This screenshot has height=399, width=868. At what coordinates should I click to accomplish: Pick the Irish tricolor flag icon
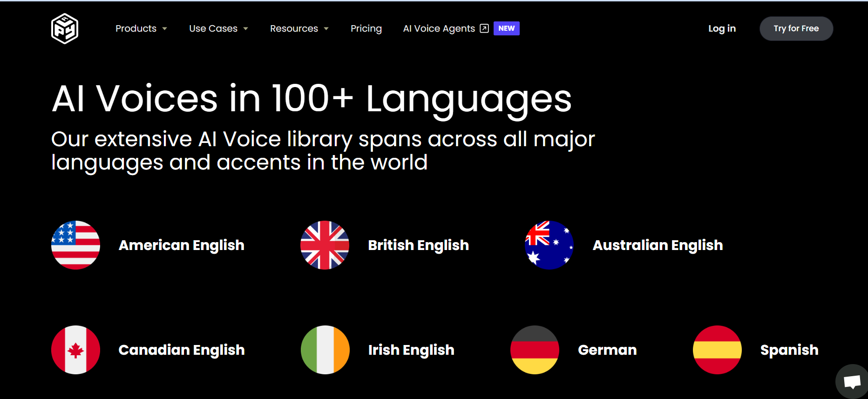point(325,350)
